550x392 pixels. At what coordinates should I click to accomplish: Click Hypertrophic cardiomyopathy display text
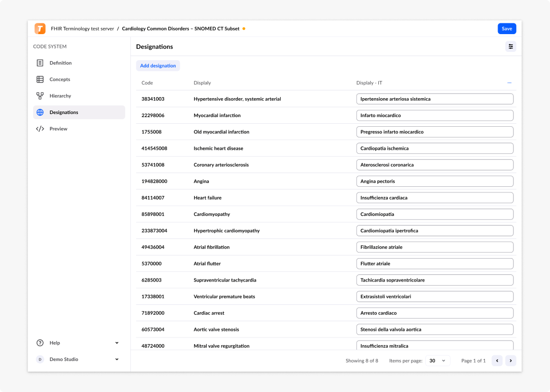(x=227, y=231)
